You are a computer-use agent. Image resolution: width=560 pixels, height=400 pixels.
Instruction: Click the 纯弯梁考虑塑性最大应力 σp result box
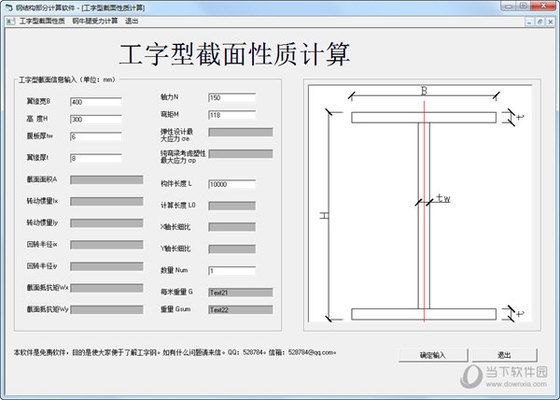click(x=241, y=154)
